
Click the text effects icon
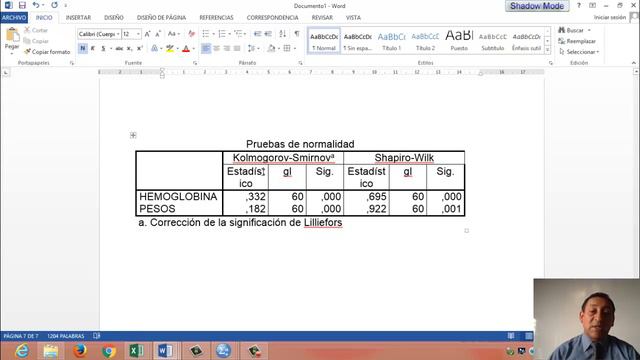(x=154, y=49)
